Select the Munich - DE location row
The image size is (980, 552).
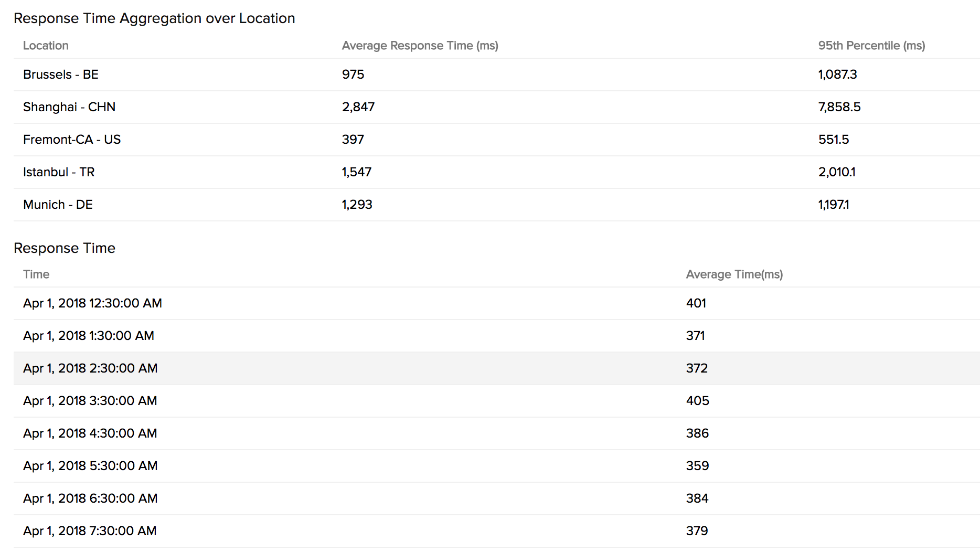tap(58, 205)
